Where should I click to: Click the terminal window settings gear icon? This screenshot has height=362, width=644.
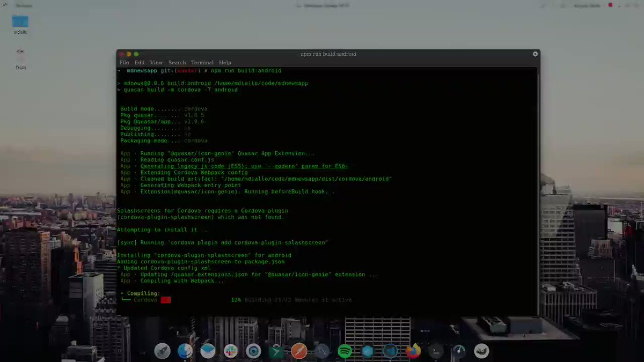(x=535, y=54)
